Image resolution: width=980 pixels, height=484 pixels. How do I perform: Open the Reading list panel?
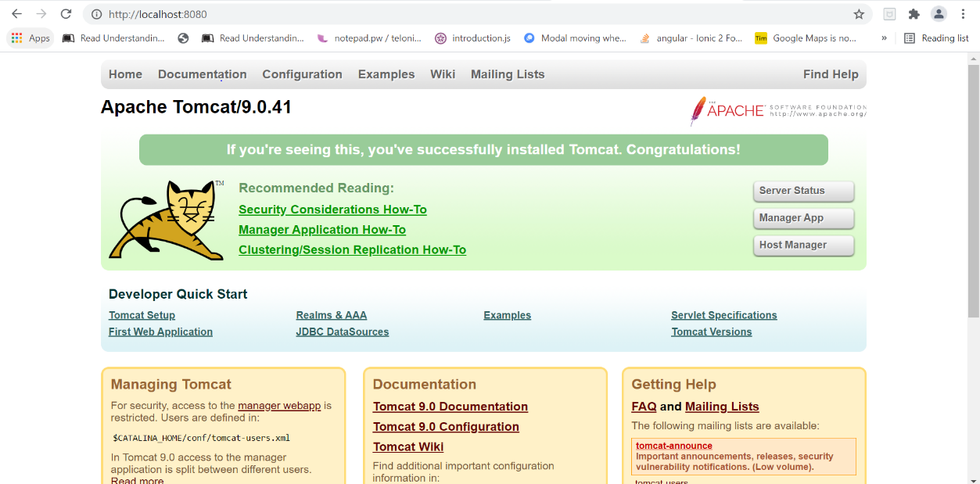(x=936, y=38)
